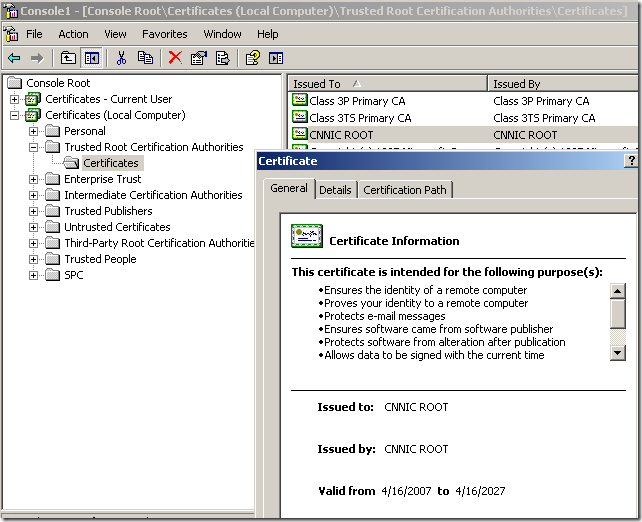Select Intermediate Certification Authorities store

(153, 195)
